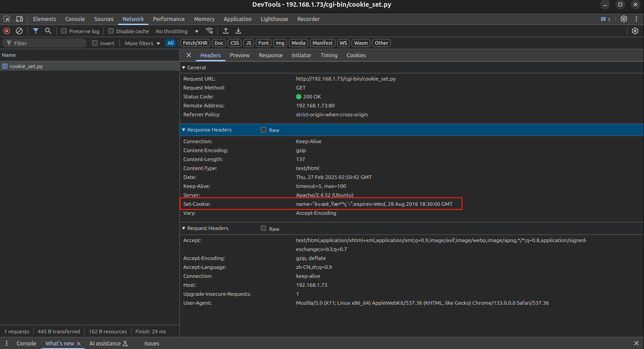
Task: Expand the More filters dropdown
Action: [142, 43]
